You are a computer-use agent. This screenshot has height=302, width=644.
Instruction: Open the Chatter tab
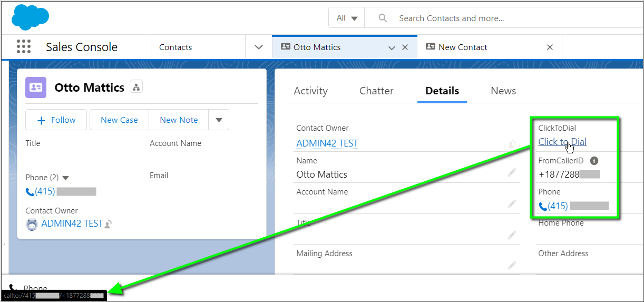tap(376, 91)
